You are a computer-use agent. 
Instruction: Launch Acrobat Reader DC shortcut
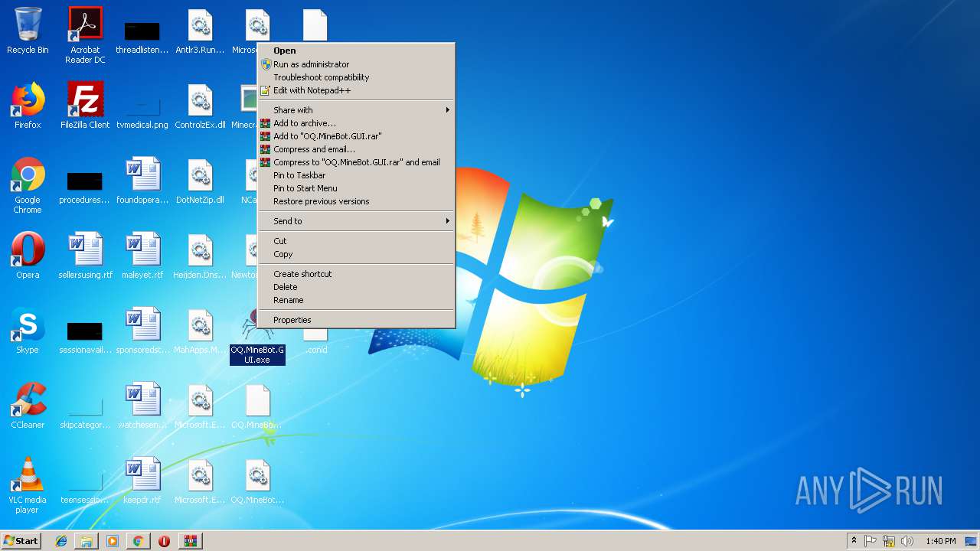click(x=85, y=34)
